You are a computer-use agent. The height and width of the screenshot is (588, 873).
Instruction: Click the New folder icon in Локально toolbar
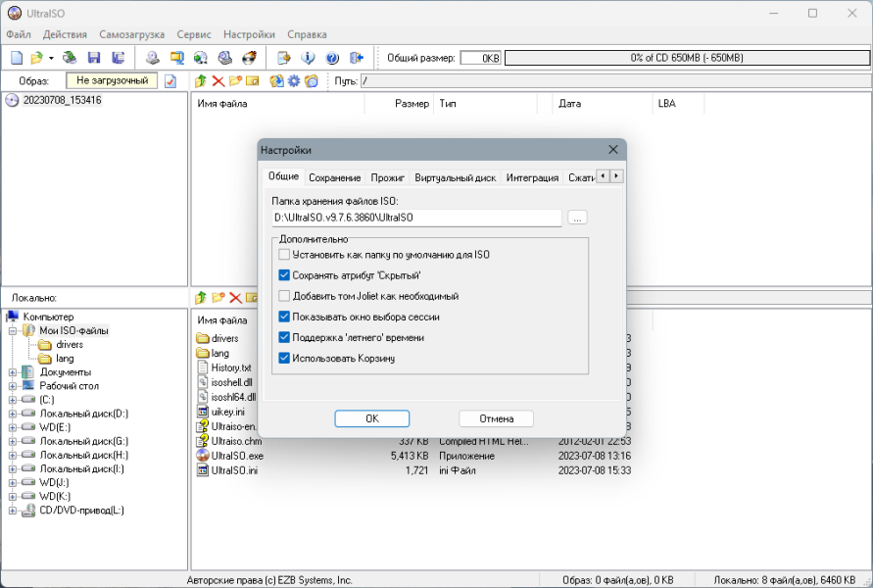pyautogui.click(x=218, y=298)
